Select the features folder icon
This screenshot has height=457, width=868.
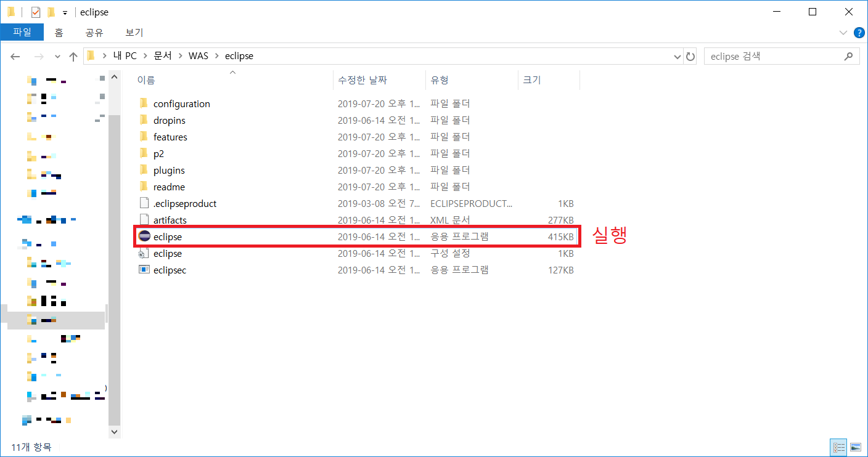144,137
